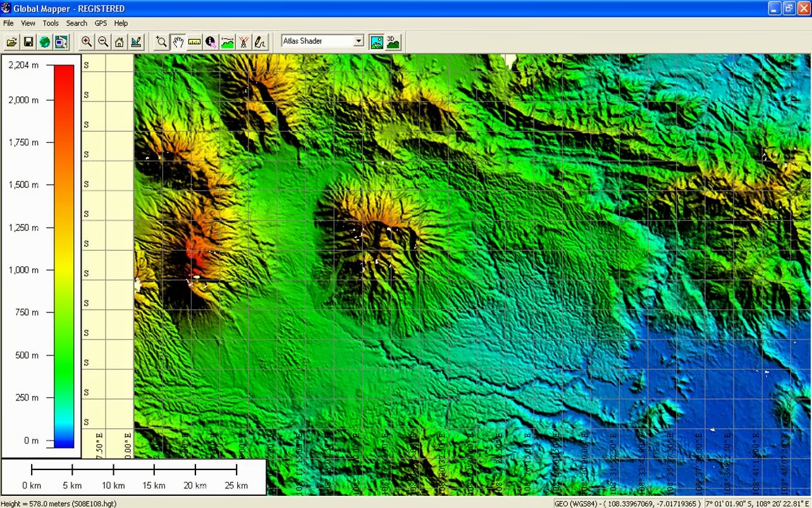The height and width of the screenshot is (508, 812).
Task: Save the workspace with disk icon
Action: pyautogui.click(x=28, y=42)
